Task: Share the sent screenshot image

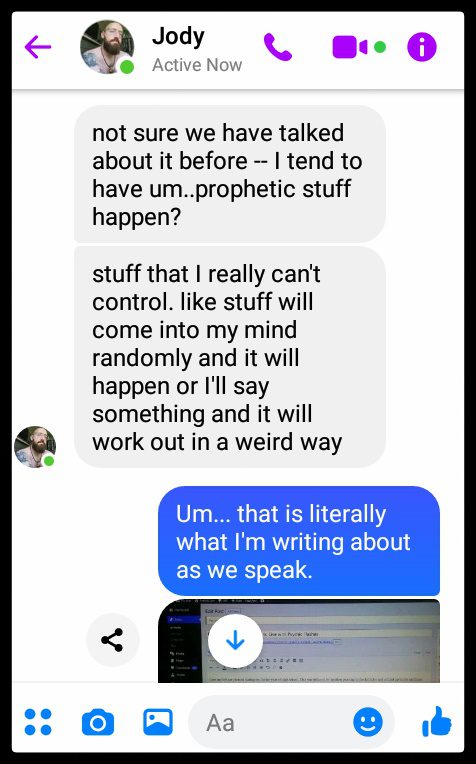Action: click(x=113, y=640)
